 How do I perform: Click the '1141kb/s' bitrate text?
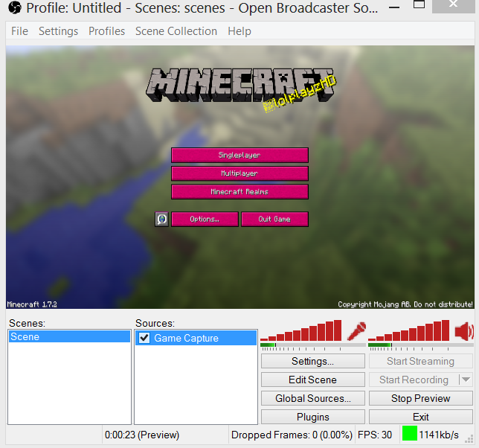point(439,435)
